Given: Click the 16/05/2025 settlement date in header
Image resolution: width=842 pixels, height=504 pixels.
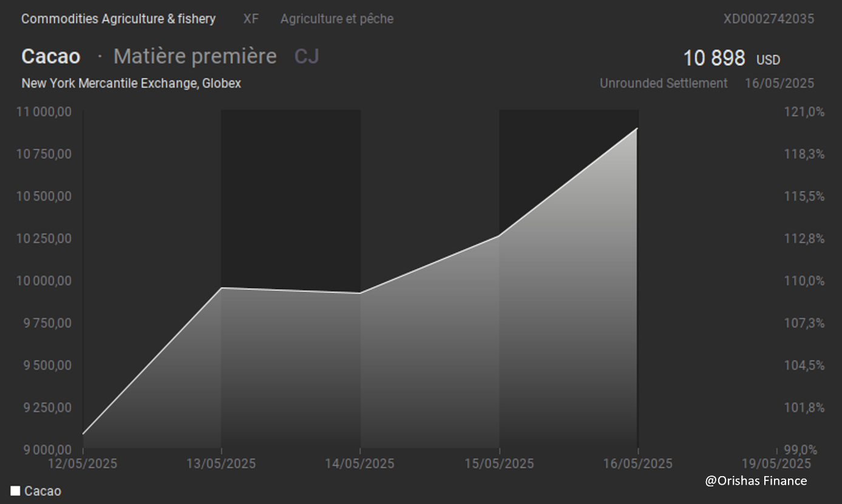Looking at the screenshot, I should 779,83.
